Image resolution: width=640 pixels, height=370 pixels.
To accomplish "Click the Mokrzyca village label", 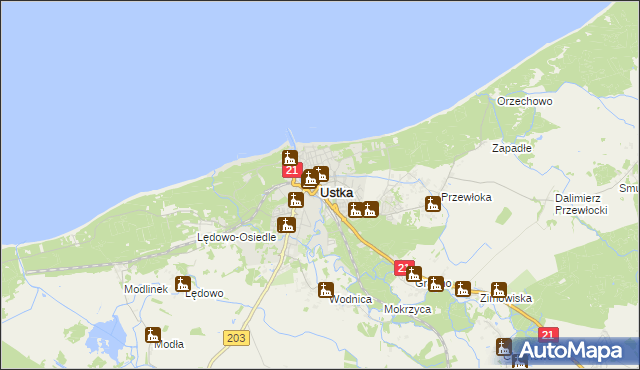I will point(407,309).
